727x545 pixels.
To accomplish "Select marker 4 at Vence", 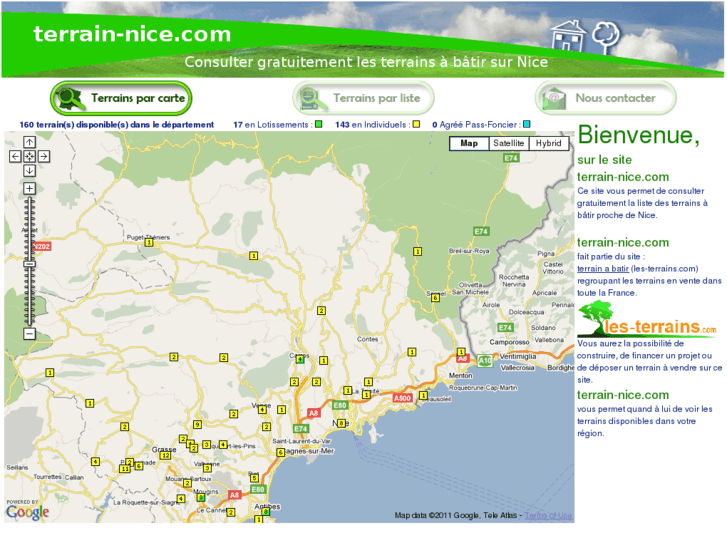I will [x=262, y=410].
